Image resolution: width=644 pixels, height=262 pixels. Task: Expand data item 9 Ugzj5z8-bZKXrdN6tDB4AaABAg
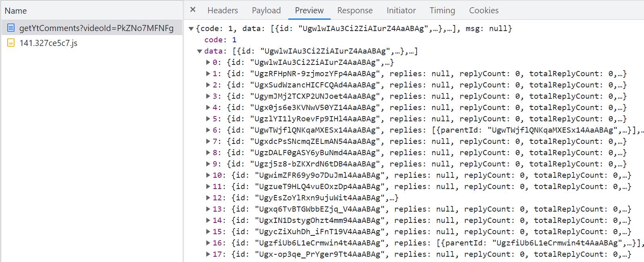click(208, 164)
